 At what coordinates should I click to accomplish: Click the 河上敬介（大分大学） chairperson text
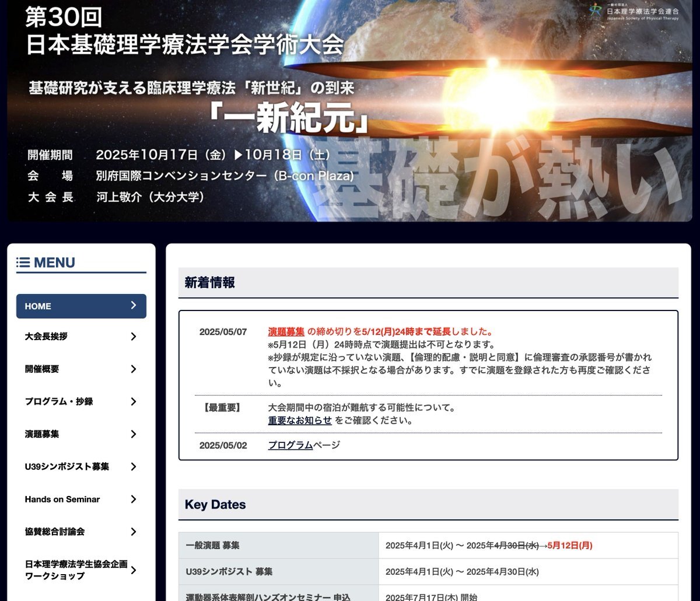click(x=150, y=197)
